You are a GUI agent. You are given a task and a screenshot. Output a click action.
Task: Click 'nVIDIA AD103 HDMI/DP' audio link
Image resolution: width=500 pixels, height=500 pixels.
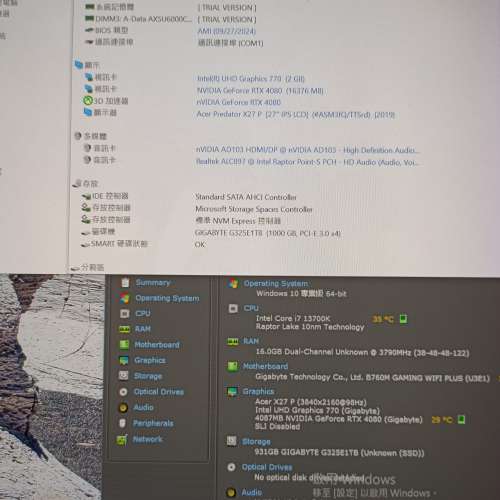tap(307, 150)
